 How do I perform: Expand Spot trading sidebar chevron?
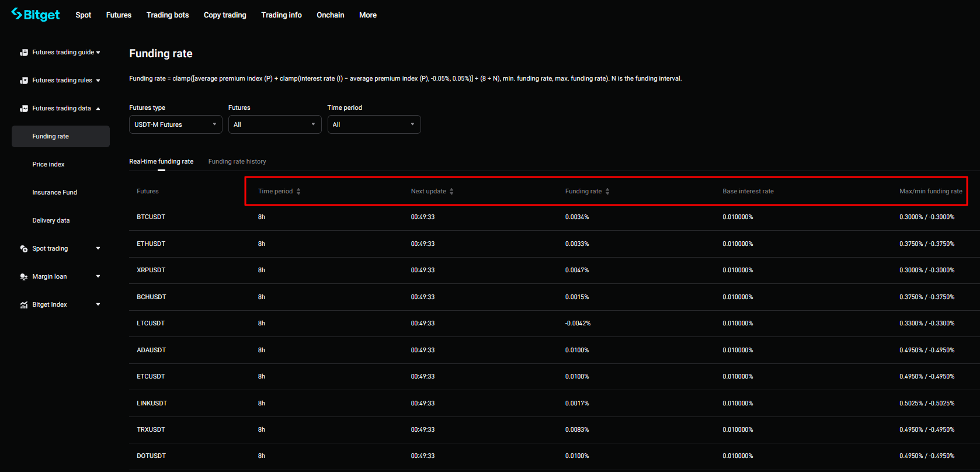pyautogui.click(x=98, y=249)
